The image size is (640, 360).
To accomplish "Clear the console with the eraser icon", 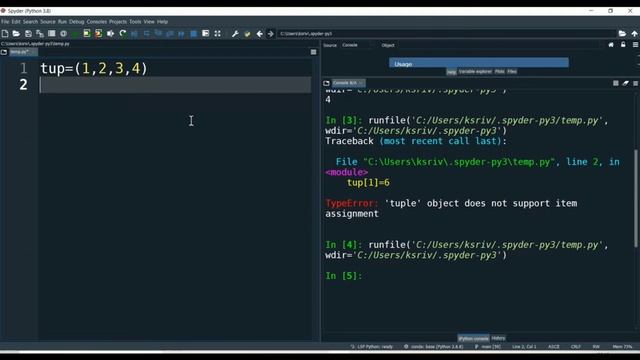I will [x=626, y=83].
